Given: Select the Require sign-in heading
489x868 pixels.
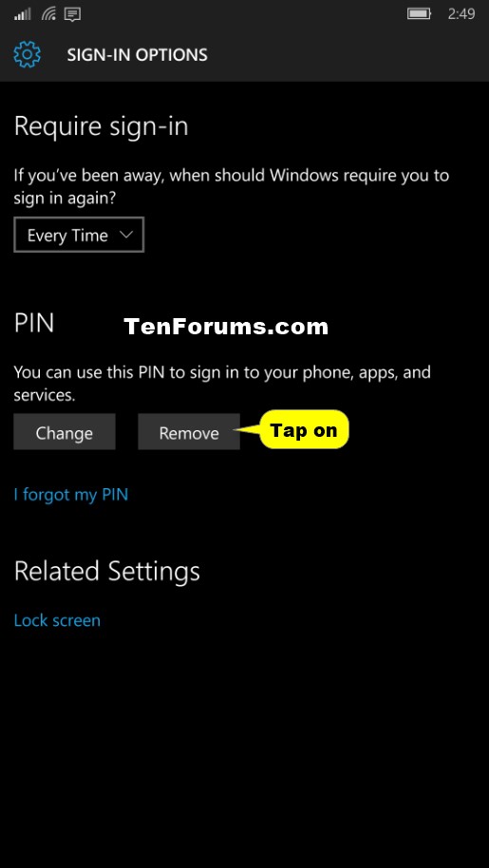Looking at the screenshot, I should click(102, 126).
